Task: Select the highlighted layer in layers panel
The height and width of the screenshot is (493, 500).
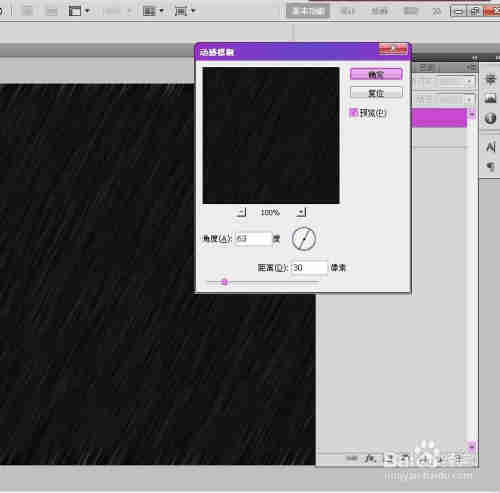Action: pos(439,117)
